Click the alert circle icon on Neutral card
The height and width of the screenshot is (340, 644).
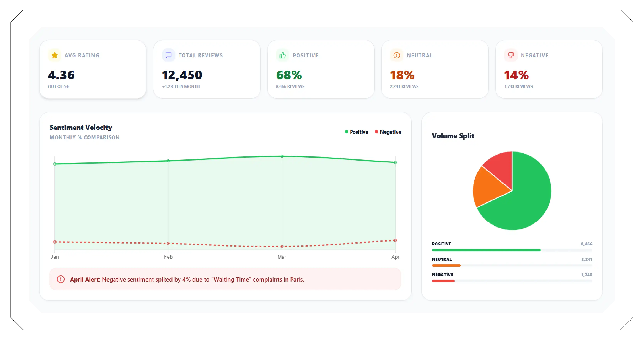(x=396, y=55)
